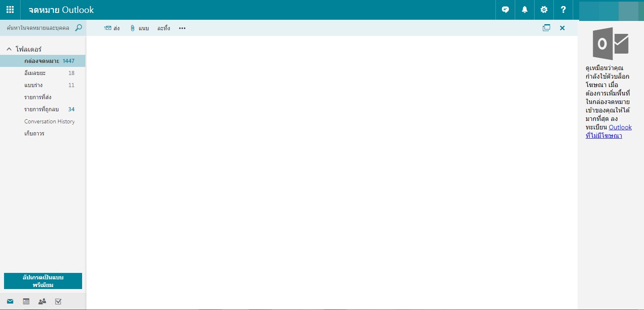Click into the message body area
Image resolution: width=644 pixels, height=310 pixels.
(332, 173)
